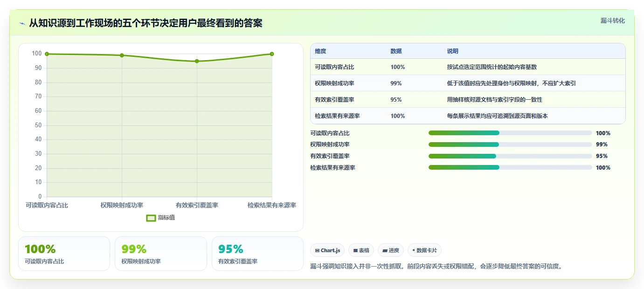Click the chart data point for 权限映射成功率
644x289 pixels.
[x=122, y=55]
